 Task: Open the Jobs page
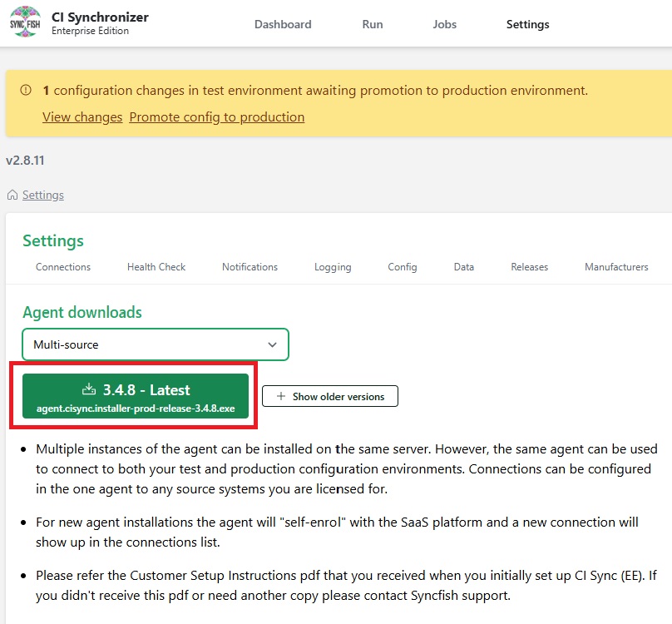(x=444, y=24)
